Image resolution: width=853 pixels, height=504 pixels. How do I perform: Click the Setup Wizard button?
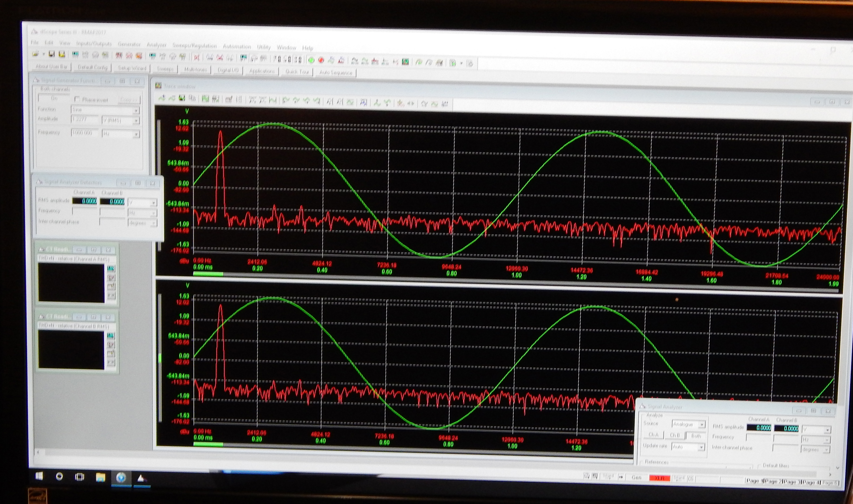pyautogui.click(x=132, y=68)
